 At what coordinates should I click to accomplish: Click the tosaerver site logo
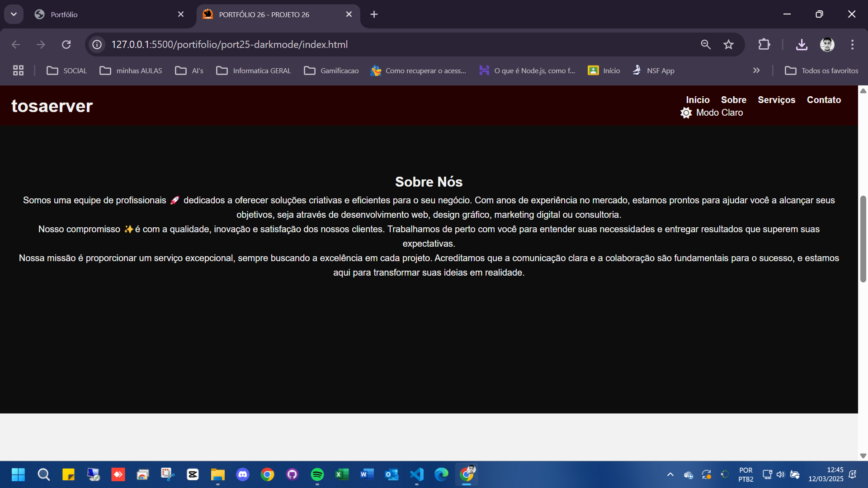click(x=52, y=106)
